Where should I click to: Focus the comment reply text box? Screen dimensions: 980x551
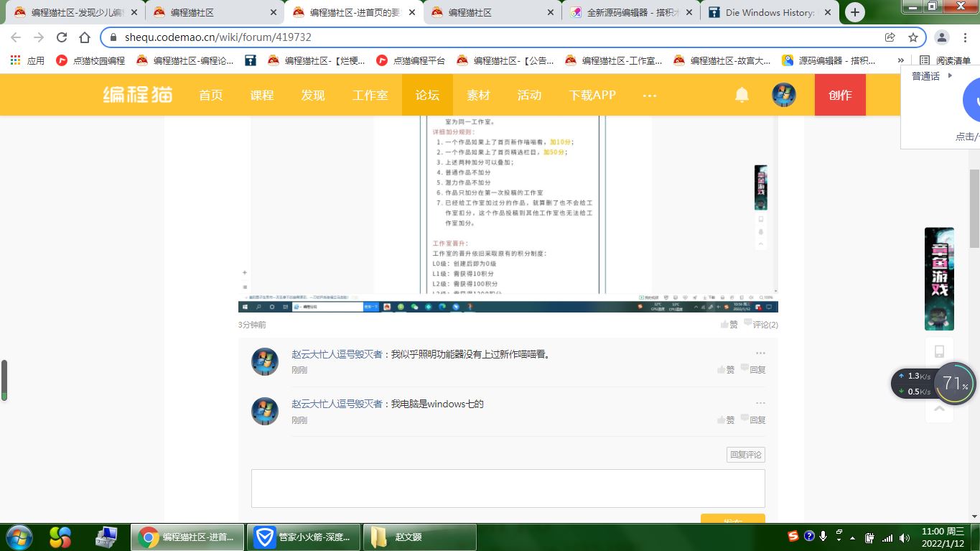click(508, 489)
